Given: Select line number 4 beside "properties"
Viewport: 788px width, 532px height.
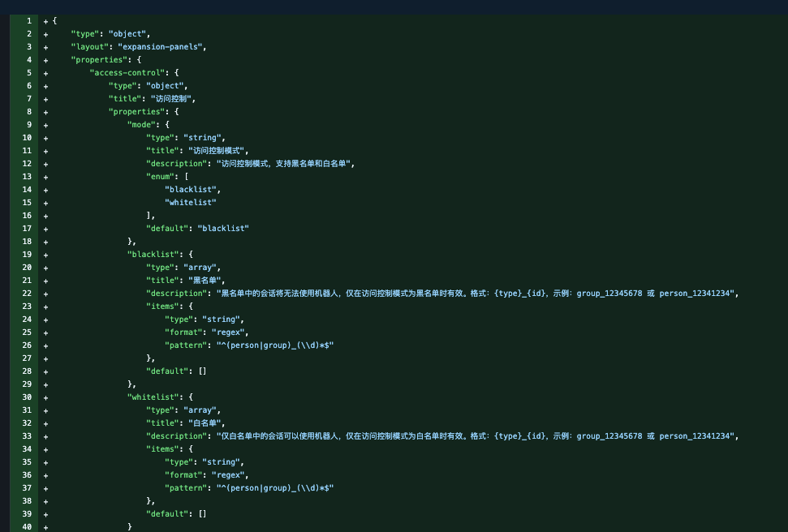Looking at the screenshot, I should 28,59.
